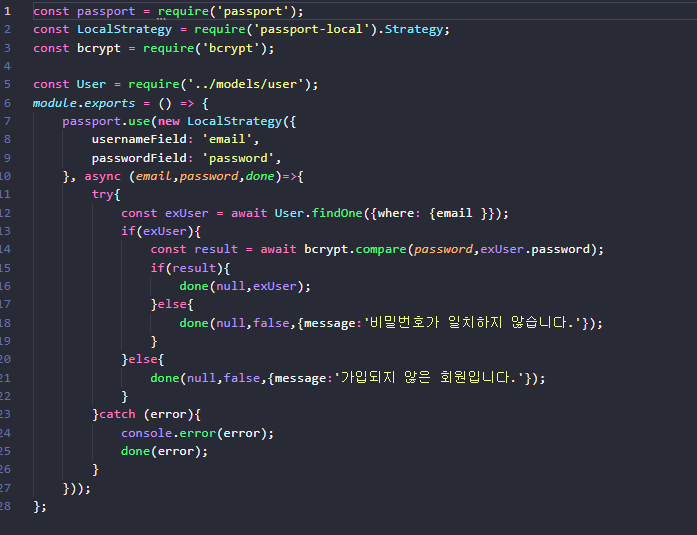Click the }else{ on line 20
The height and width of the screenshot is (535, 697).
point(142,359)
